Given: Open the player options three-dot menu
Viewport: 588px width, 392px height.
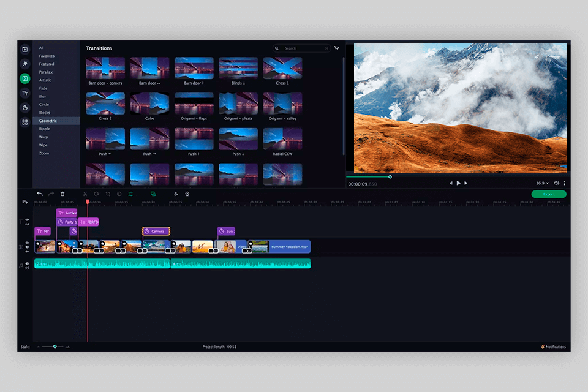Looking at the screenshot, I should 564,183.
